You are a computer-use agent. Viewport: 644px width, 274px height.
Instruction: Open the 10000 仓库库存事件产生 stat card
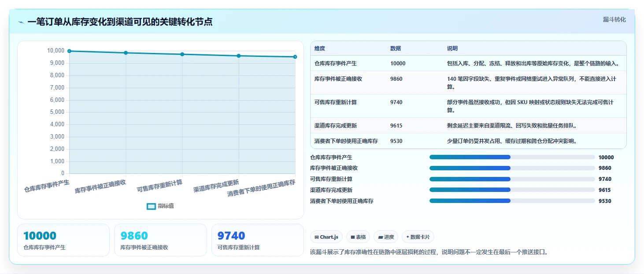(x=63, y=240)
